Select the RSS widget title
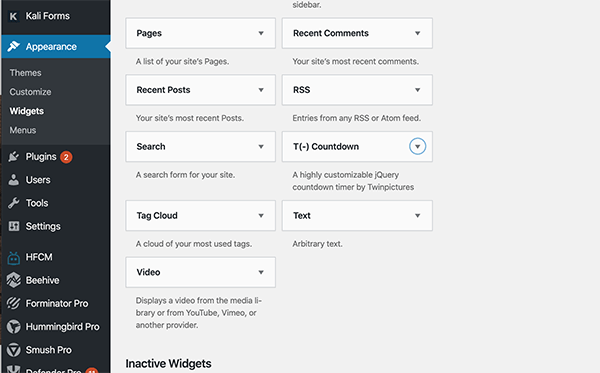600x373 pixels. point(302,90)
